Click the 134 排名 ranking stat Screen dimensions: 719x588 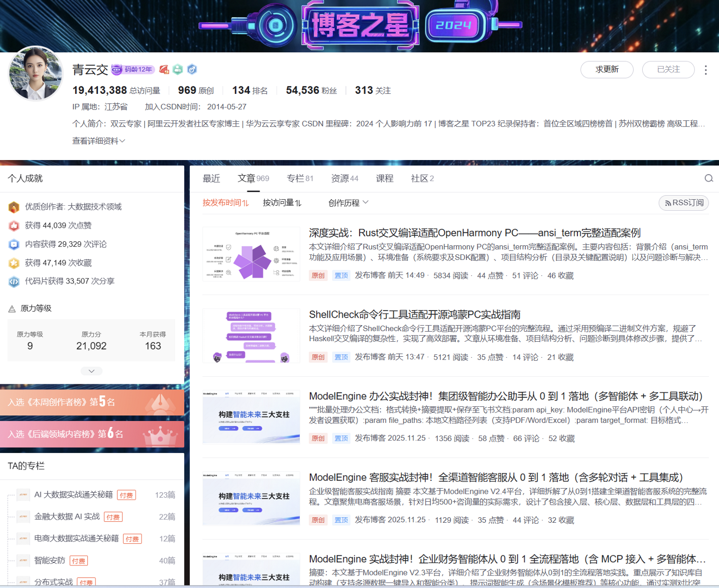250,90
